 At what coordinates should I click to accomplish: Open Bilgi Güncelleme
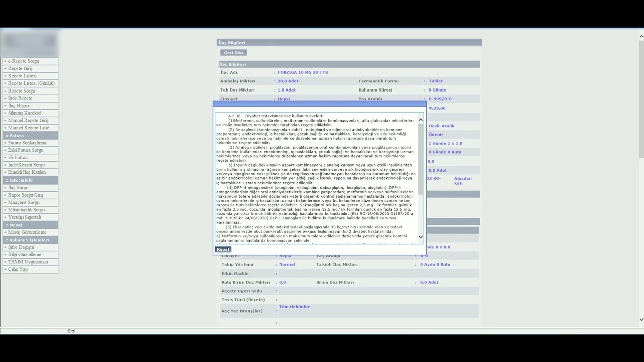coord(25,255)
